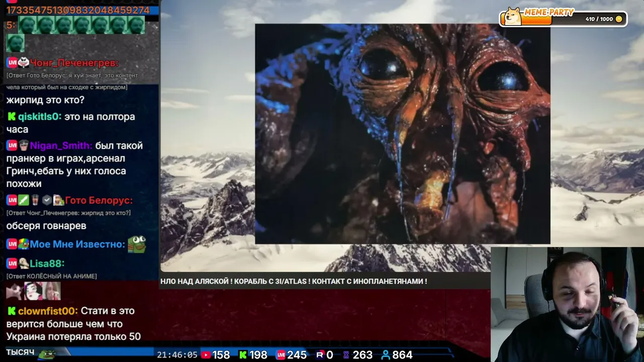Click the stream title about НЛО над Аляской
Image resolution: width=644 pixels, height=362 pixels.
click(294, 282)
